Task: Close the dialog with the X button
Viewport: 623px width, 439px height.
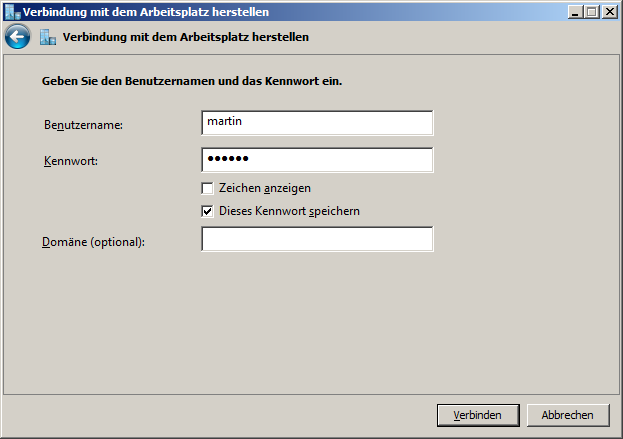Action: [x=609, y=12]
